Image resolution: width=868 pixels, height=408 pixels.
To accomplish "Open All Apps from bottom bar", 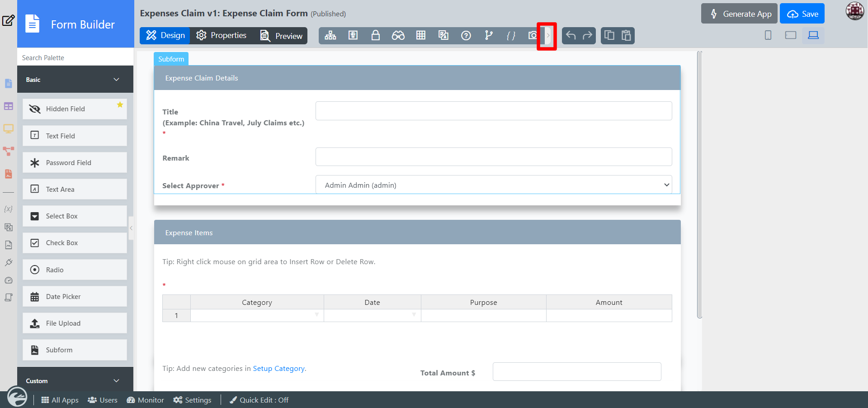I will coord(60,400).
